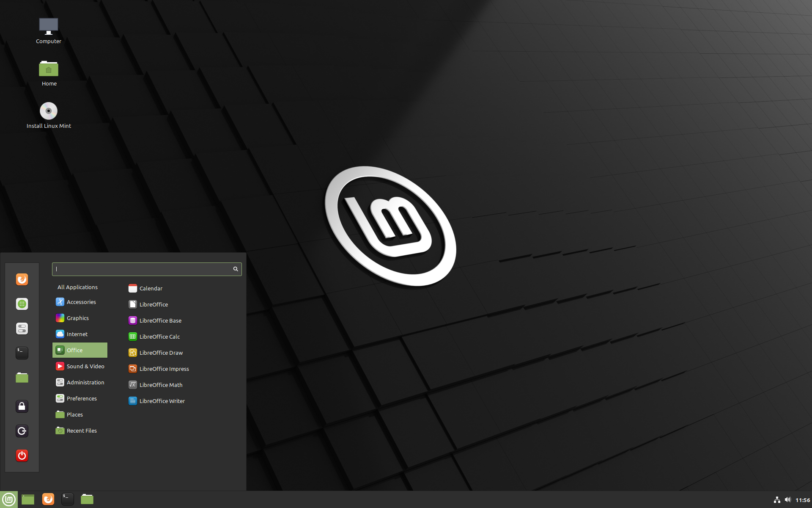Click the file manager icon in taskbar
812x508 pixels.
click(88, 499)
